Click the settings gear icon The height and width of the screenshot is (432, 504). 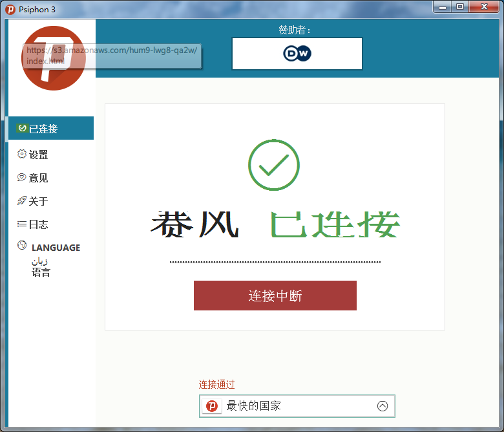[x=22, y=154]
